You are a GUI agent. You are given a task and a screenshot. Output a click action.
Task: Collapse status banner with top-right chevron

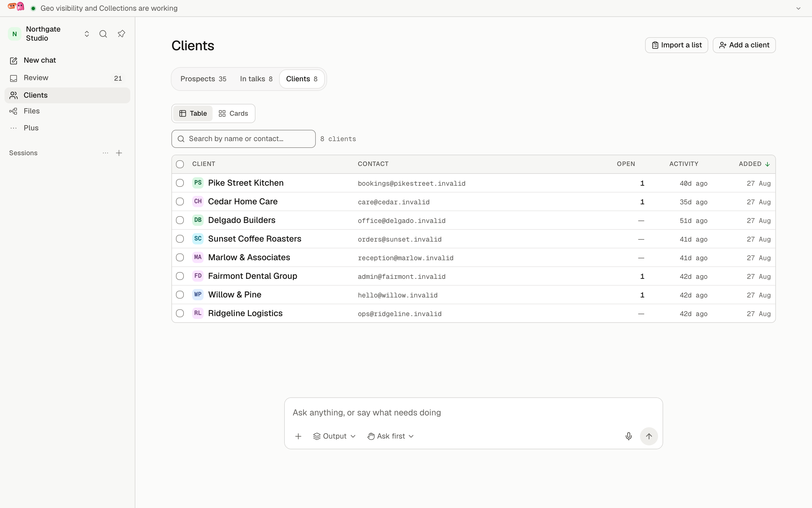[798, 8]
